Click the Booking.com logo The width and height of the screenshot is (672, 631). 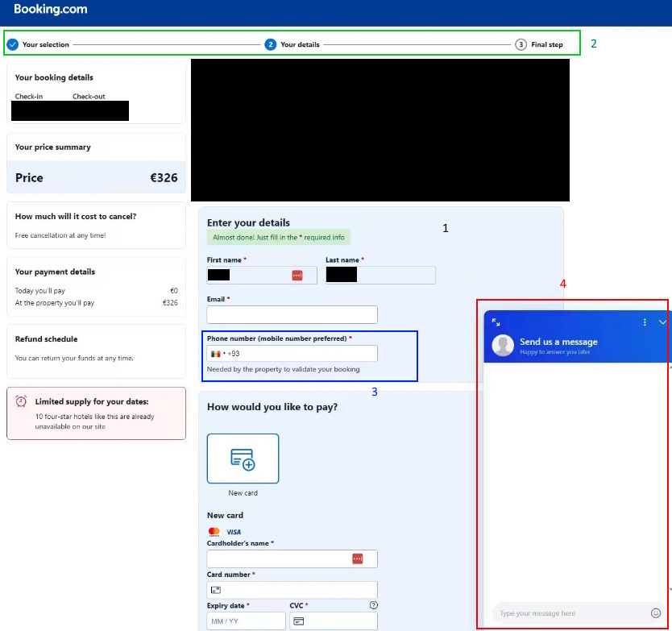coord(51,10)
